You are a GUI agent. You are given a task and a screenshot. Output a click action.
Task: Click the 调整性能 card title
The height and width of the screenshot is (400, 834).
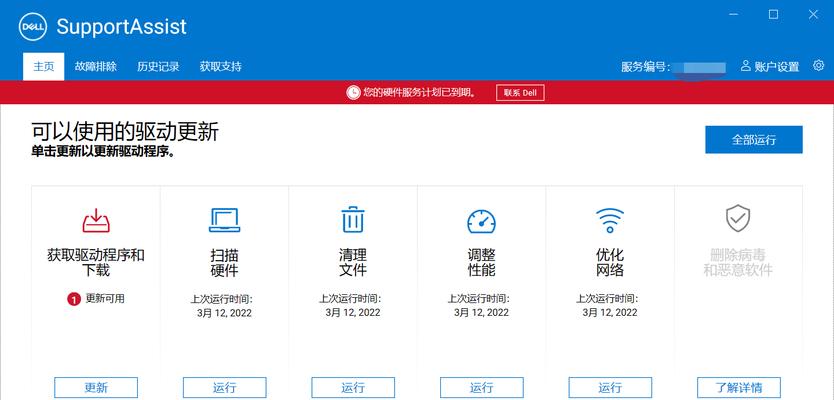click(x=481, y=262)
